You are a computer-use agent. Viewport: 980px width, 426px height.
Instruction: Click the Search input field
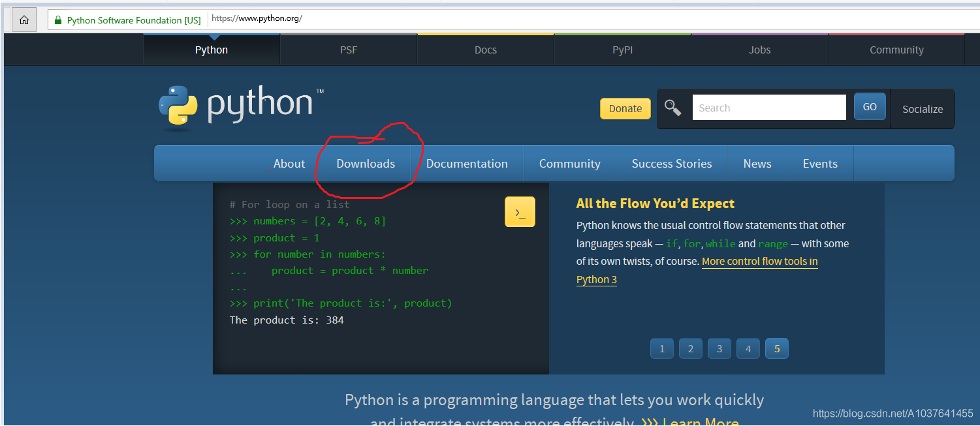tap(769, 108)
